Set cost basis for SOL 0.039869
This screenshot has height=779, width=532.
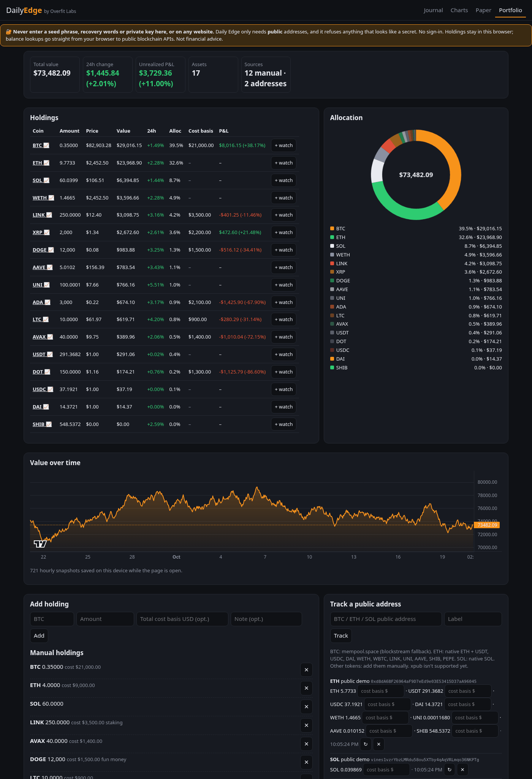coord(386,770)
